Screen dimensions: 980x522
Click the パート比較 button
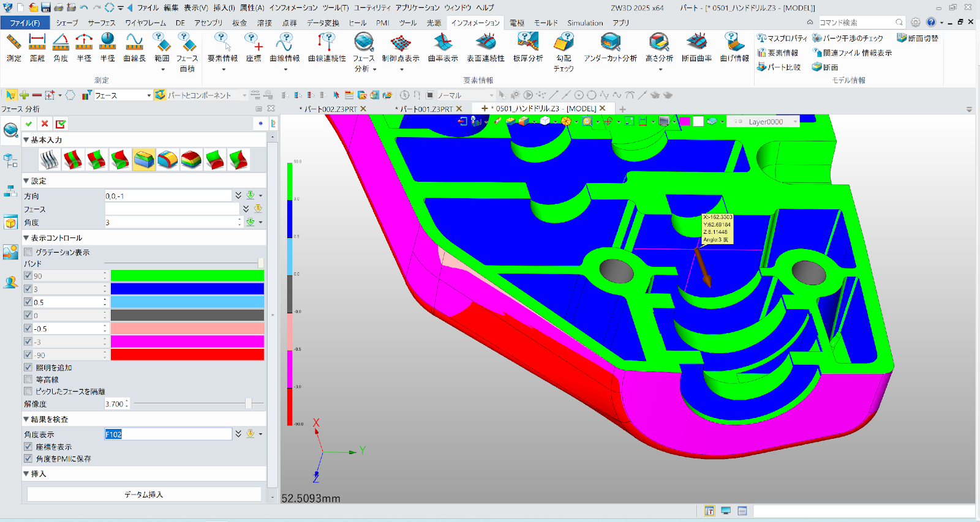(778, 67)
